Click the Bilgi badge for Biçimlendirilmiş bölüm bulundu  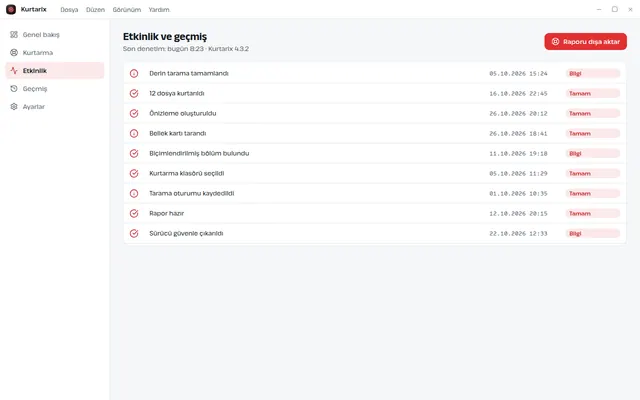point(593,153)
